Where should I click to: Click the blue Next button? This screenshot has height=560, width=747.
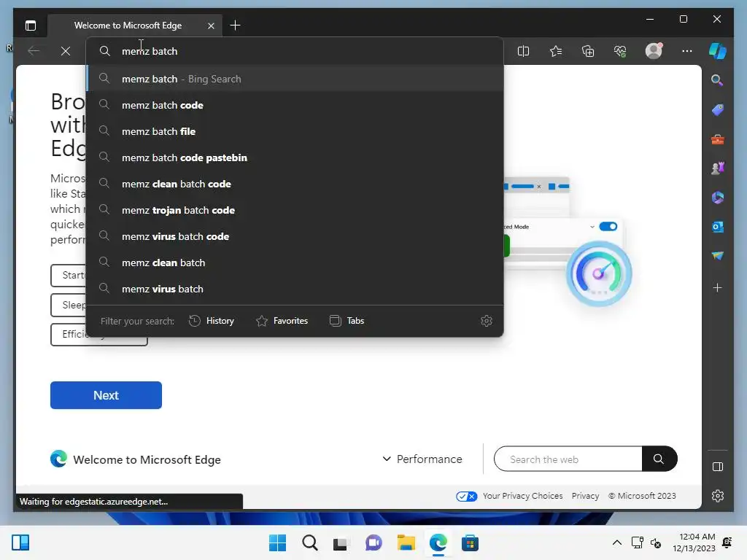coord(107,395)
